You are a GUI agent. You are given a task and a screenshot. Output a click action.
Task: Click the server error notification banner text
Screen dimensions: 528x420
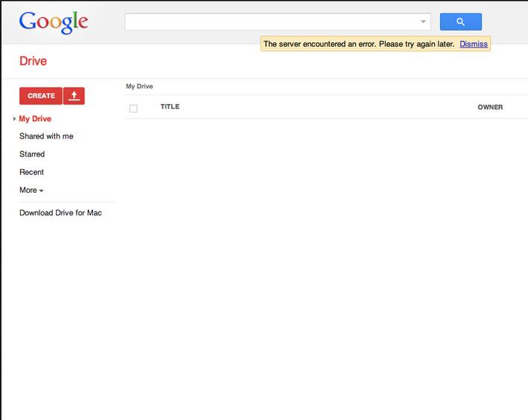(x=359, y=44)
